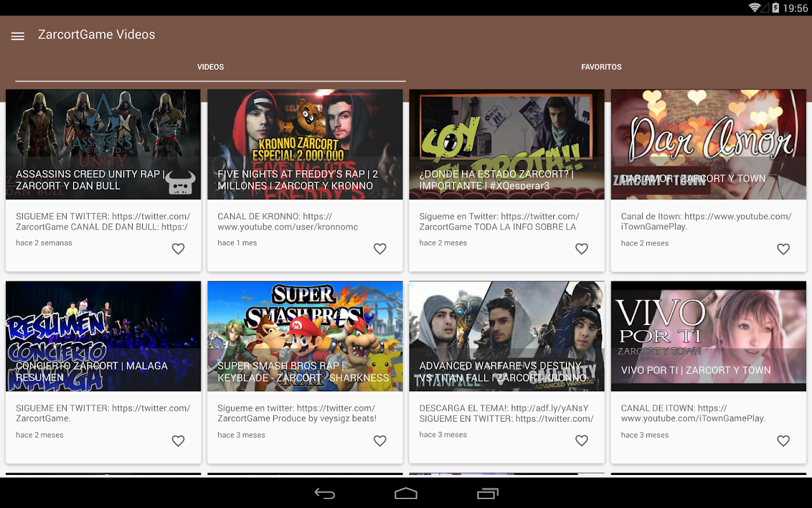Click the 'Canal de Itown' description text
Viewport: 812px width, 508px height.
click(x=706, y=222)
